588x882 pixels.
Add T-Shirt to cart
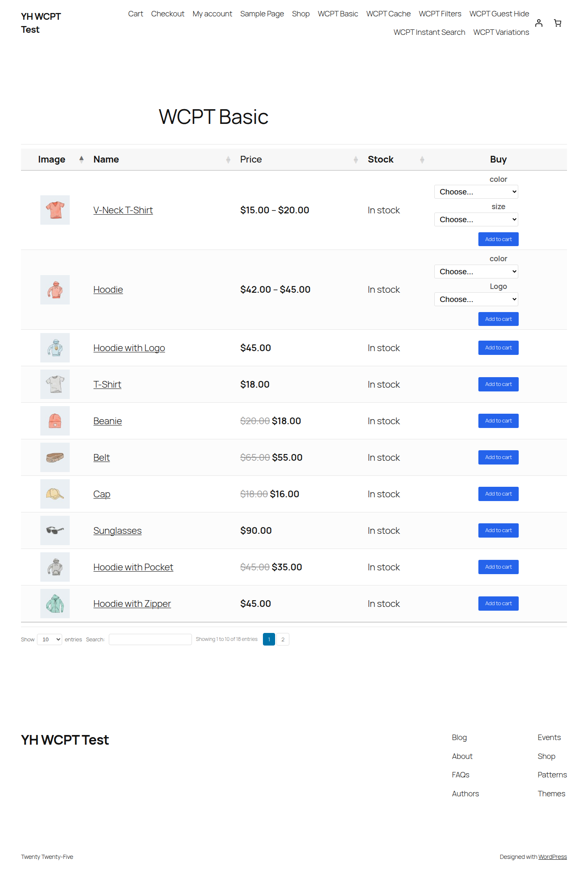(499, 384)
